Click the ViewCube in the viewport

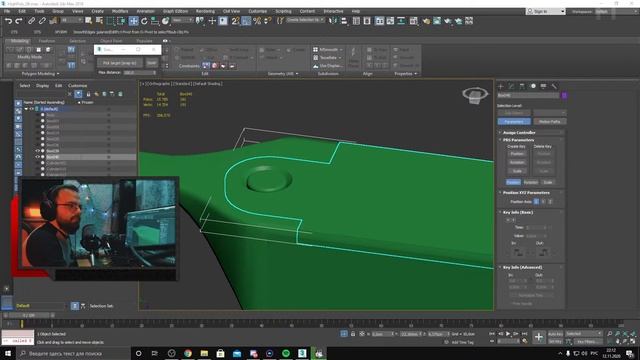point(475,96)
